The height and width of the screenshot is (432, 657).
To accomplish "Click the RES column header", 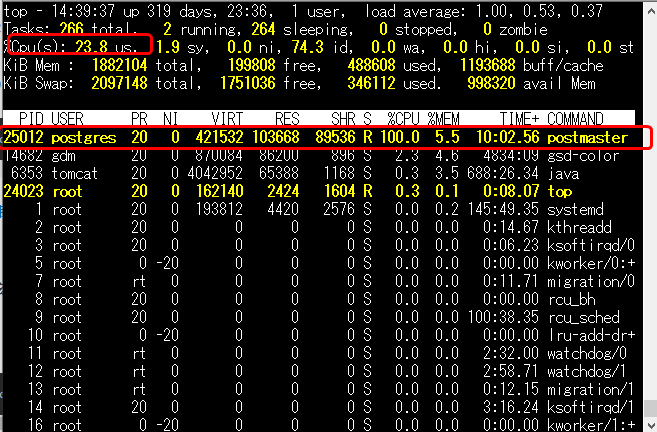I will pyautogui.click(x=287, y=119).
